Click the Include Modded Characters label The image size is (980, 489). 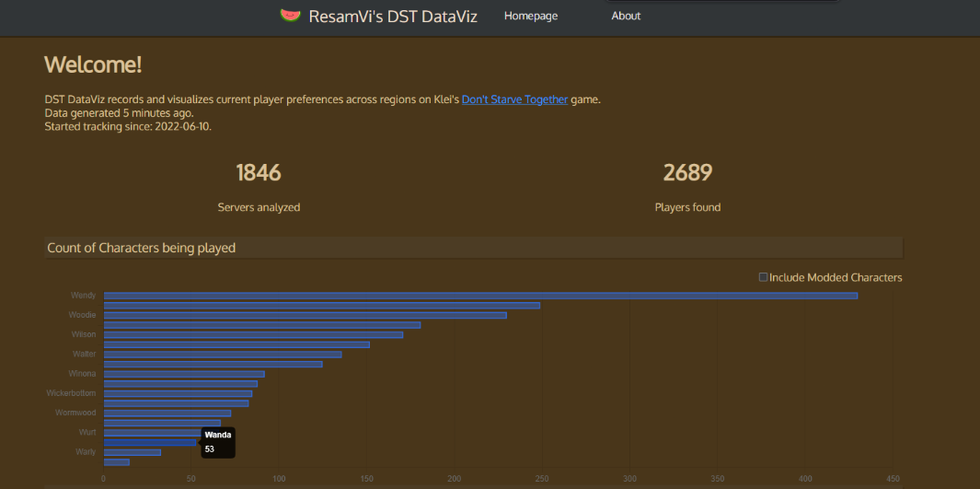[x=836, y=277]
